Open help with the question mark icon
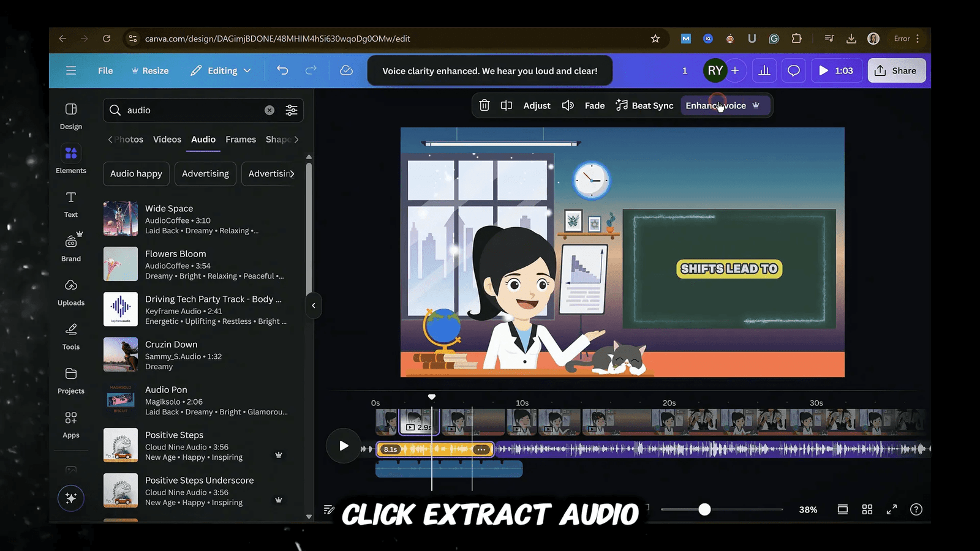This screenshot has width=980, height=551. (916, 509)
